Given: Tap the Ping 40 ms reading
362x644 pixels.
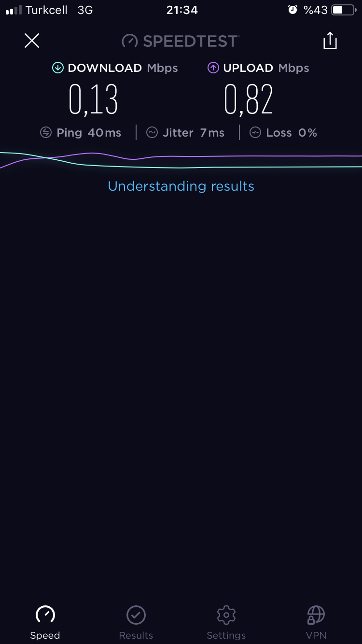Looking at the screenshot, I should (89, 133).
